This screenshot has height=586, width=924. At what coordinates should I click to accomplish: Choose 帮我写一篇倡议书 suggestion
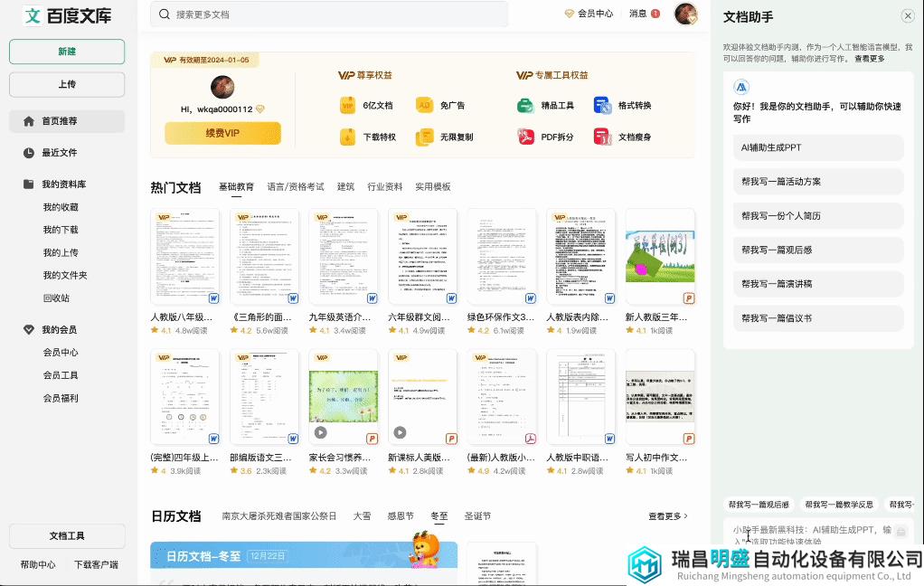(x=818, y=317)
